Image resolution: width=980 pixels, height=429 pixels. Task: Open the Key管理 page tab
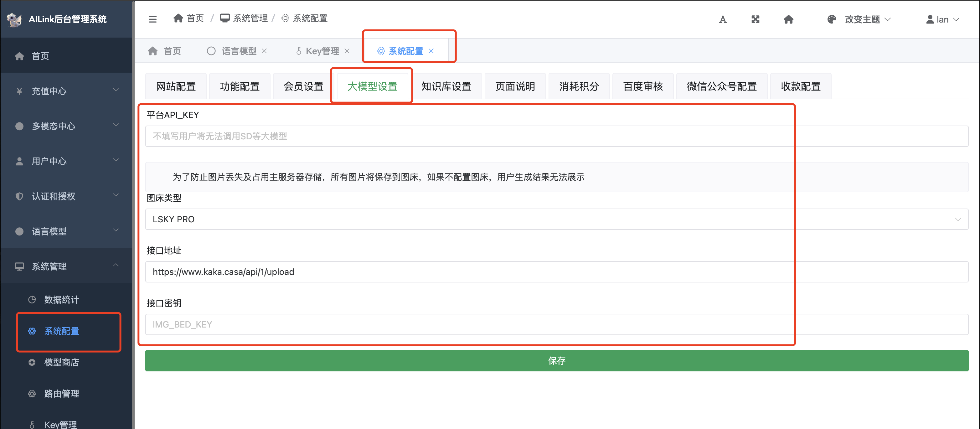tap(322, 51)
